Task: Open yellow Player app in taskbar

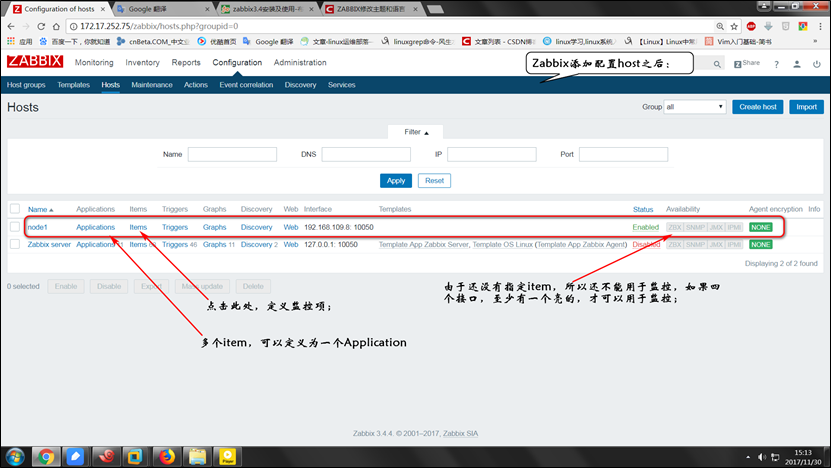Action: [x=227, y=456]
